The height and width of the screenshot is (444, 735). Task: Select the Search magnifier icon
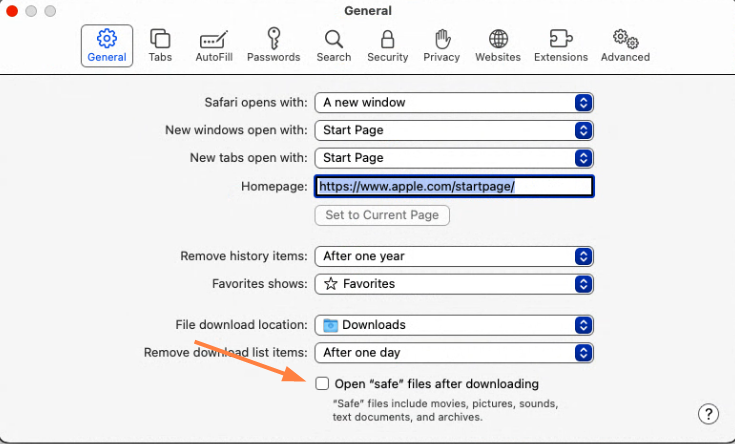[x=334, y=45]
